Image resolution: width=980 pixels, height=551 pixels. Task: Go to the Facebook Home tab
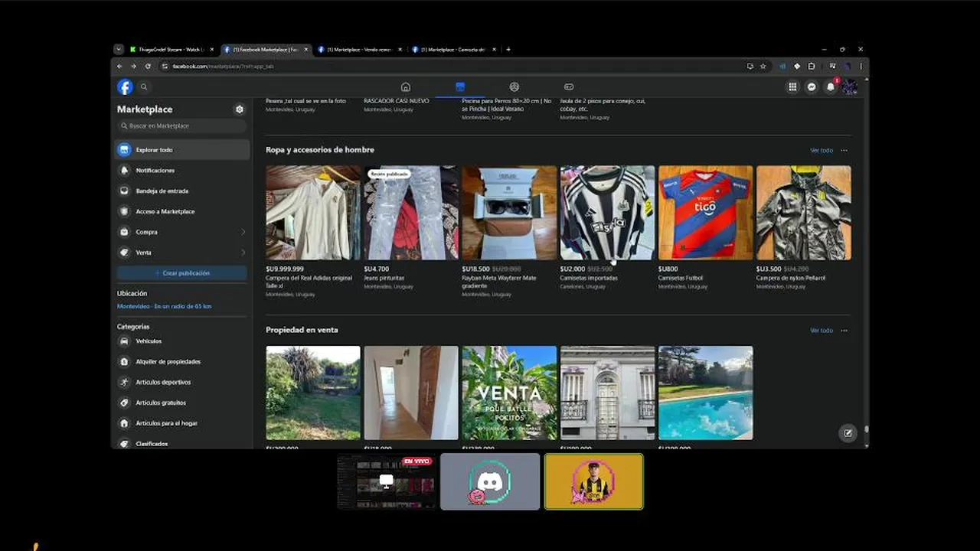(x=406, y=87)
